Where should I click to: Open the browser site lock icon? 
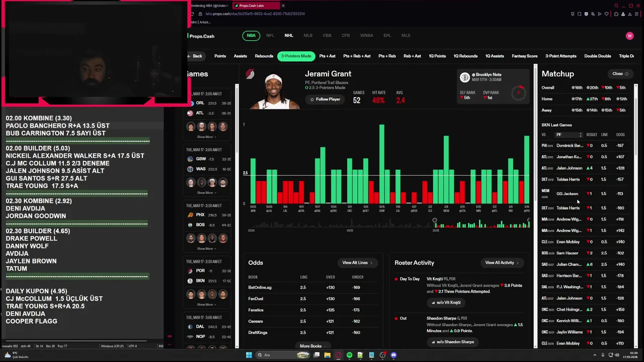[201, 14]
